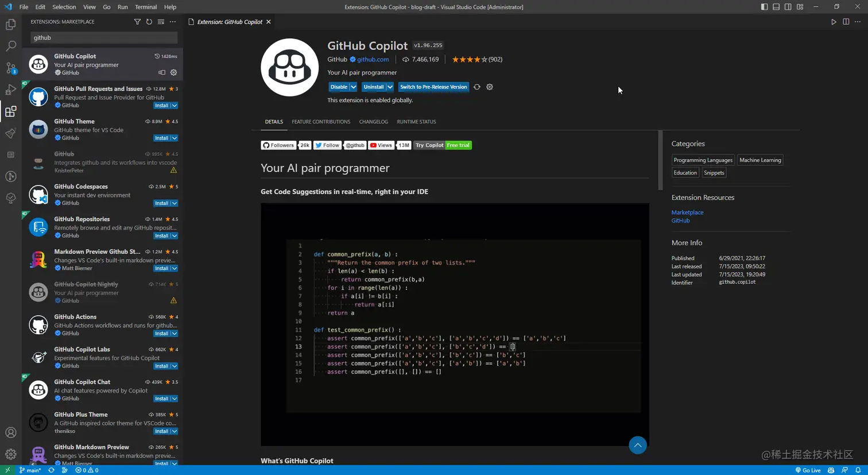This screenshot has width=868, height=475.
Task: Open Customize Layout control
Action: [x=800, y=7]
